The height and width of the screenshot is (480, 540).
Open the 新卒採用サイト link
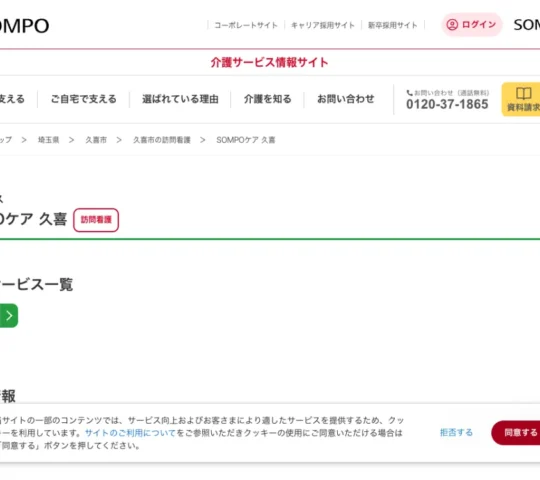[393, 25]
